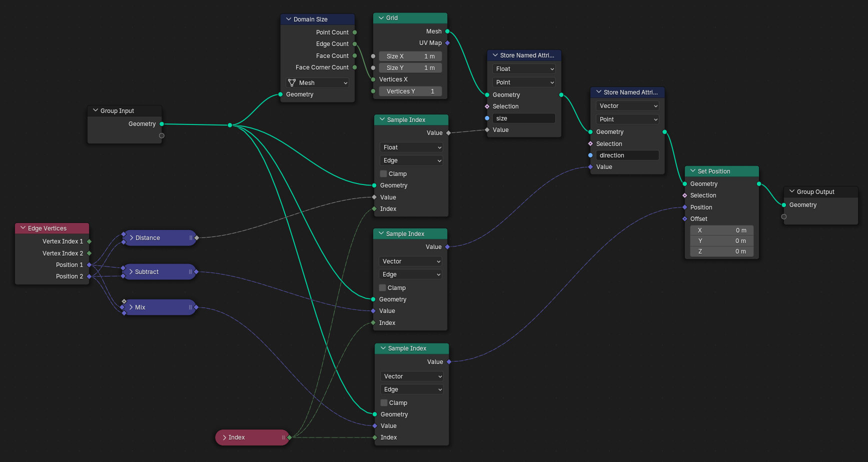Click the output socket of the Index node
The height and width of the screenshot is (462, 868).
[x=289, y=437]
